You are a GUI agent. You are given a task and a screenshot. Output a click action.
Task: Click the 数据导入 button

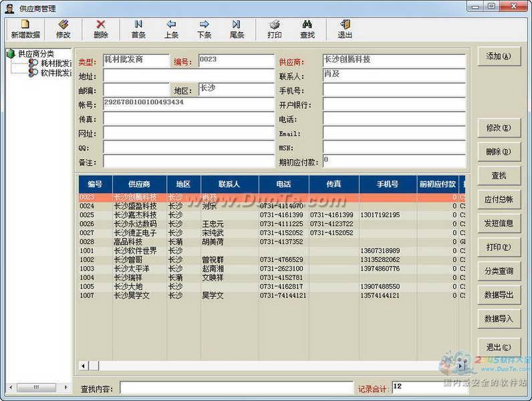[499, 319]
